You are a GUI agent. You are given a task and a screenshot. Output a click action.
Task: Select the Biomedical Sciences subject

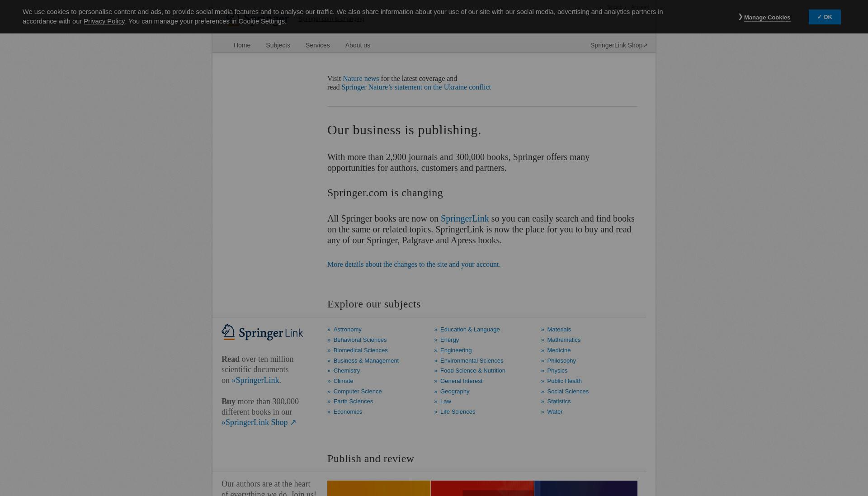point(360,350)
